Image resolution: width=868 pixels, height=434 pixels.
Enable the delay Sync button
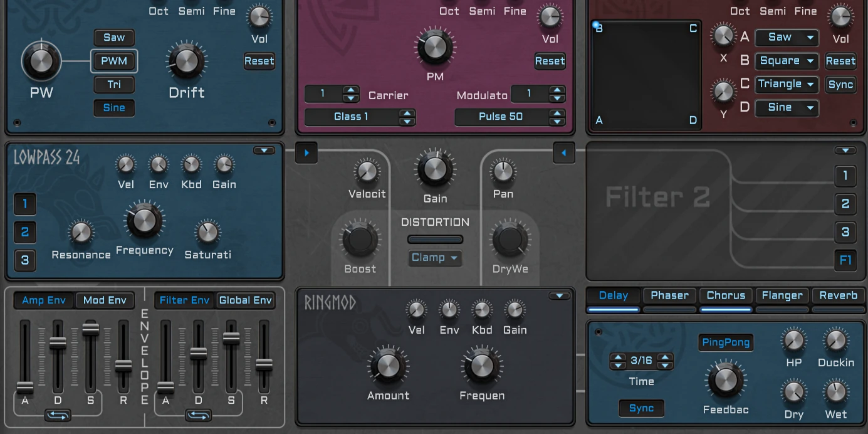coord(641,408)
